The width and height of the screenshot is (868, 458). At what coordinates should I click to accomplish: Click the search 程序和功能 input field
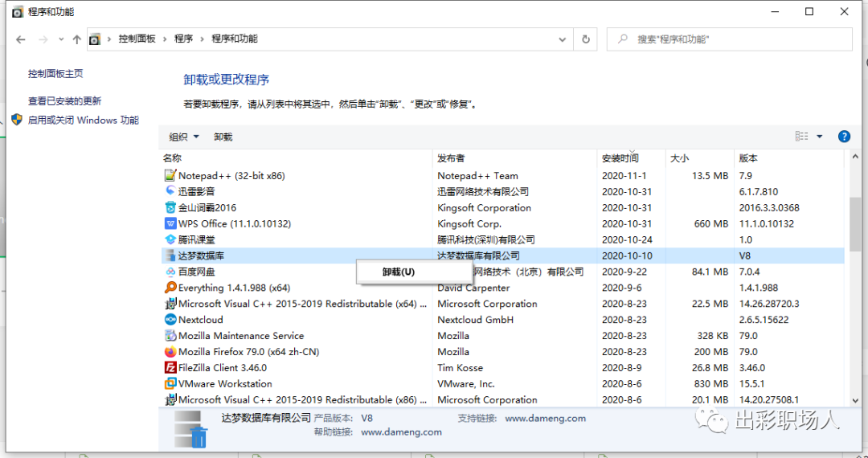[730, 39]
